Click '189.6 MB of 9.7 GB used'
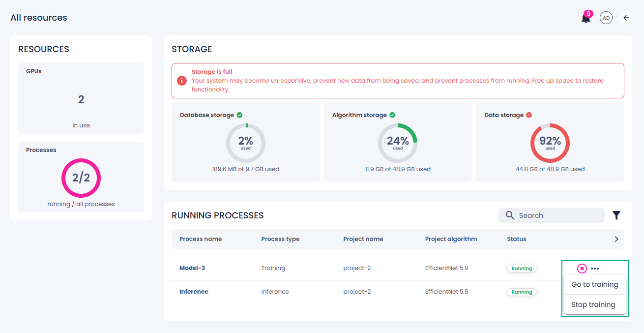644x333 pixels. click(245, 169)
